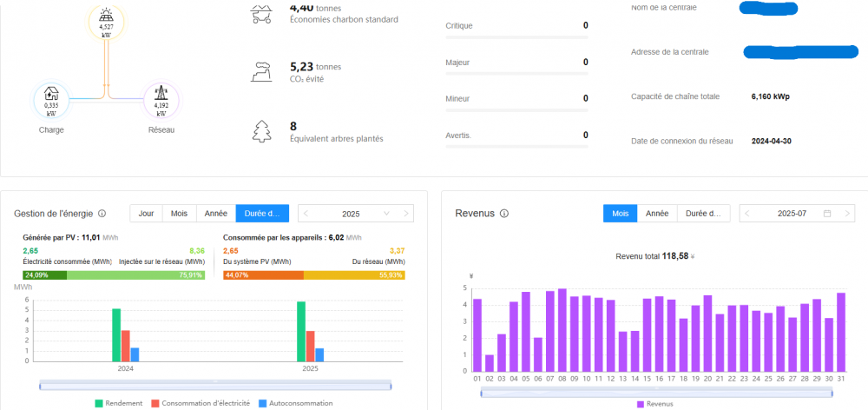
Task: Go to previous month in Revenus date picker
Action: [x=748, y=214]
